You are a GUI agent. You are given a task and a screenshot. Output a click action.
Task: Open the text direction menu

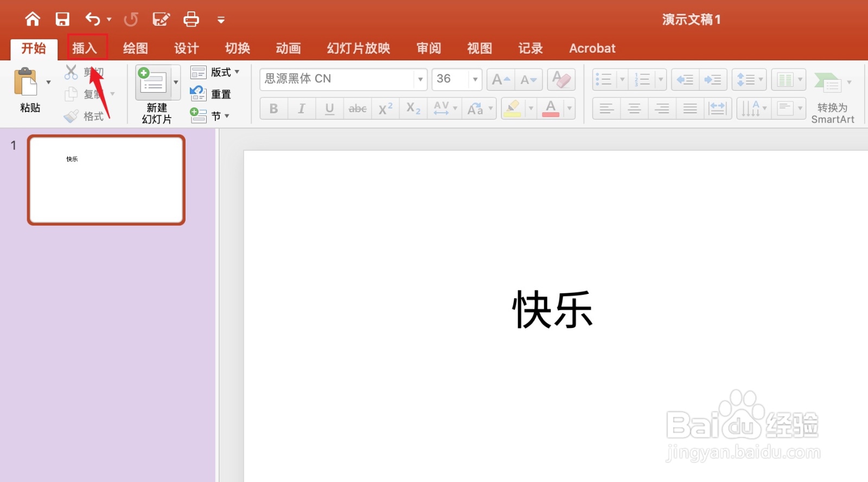[x=754, y=108]
